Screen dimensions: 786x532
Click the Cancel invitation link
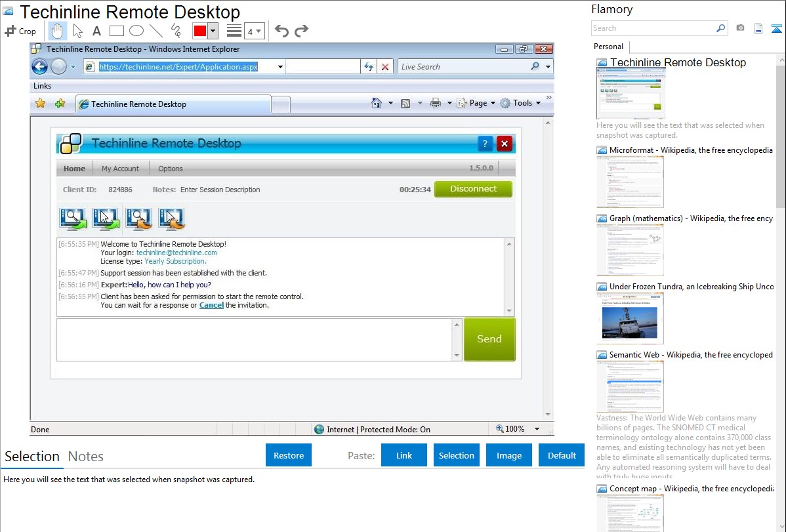pyautogui.click(x=211, y=305)
